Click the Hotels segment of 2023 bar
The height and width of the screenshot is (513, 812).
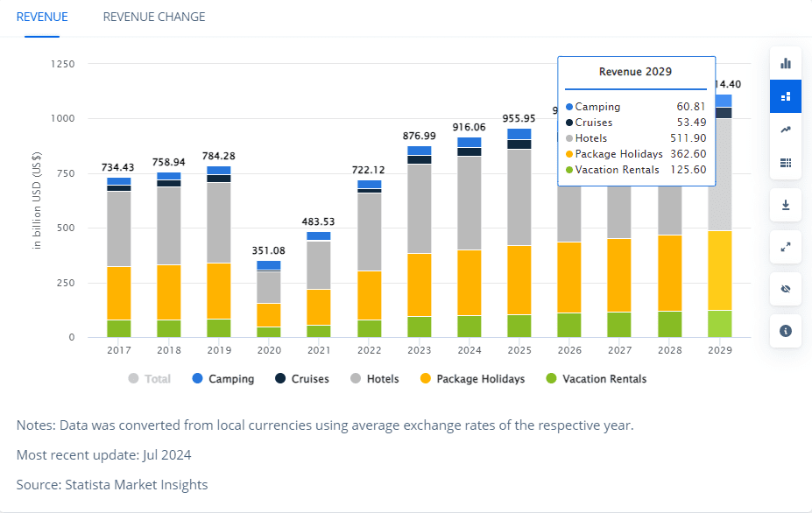[420, 208]
